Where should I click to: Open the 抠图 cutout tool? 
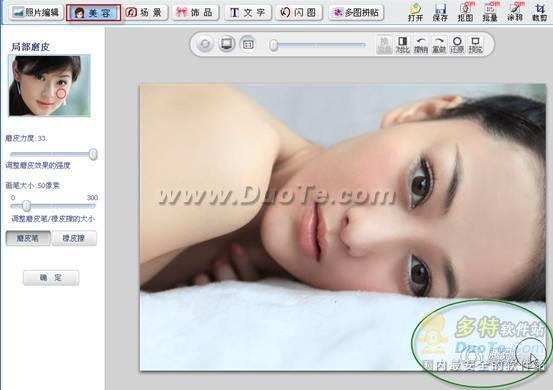click(465, 12)
